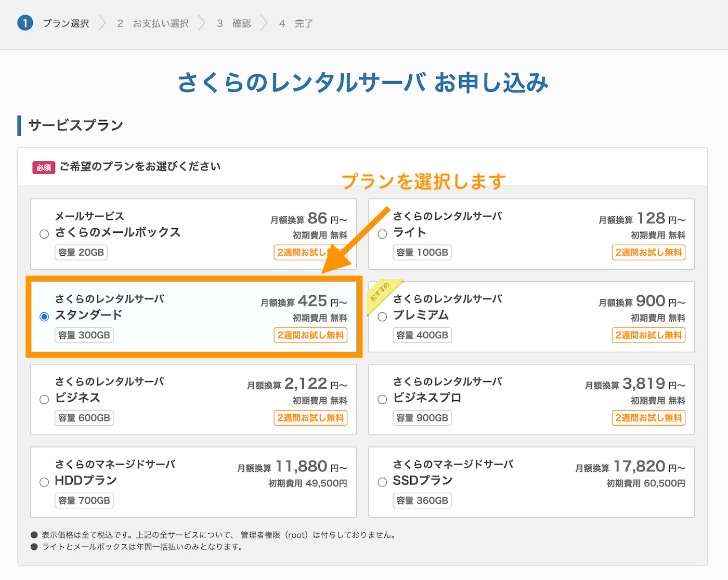Image resolution: width=728 pixels, height=580 pixels.
Task: Click the 月額換算 11,880 円〜 price
Action: [292, 467]
